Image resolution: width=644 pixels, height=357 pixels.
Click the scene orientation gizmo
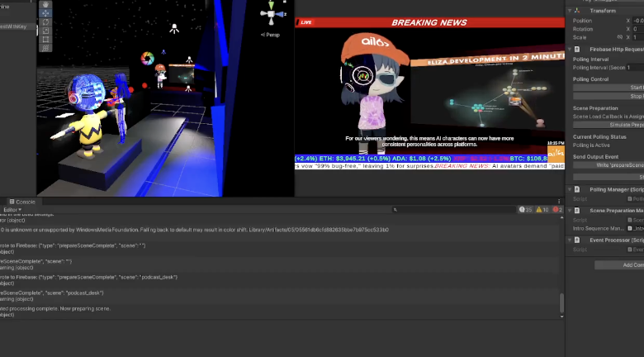(x=272, y=16)
